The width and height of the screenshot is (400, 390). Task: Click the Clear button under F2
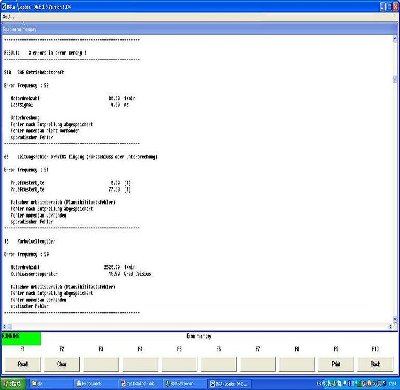coord(62,364)
